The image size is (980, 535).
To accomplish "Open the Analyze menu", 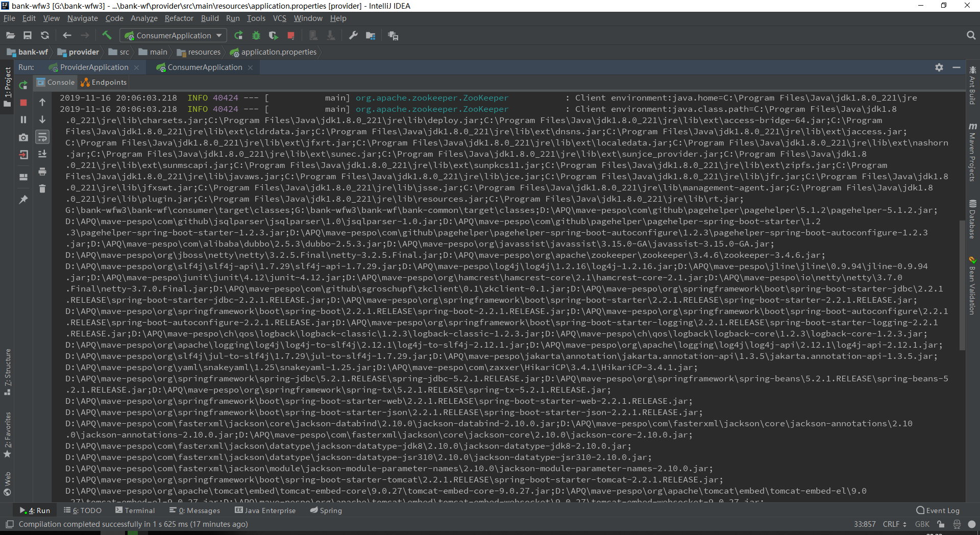I will (x=144, y=18).
